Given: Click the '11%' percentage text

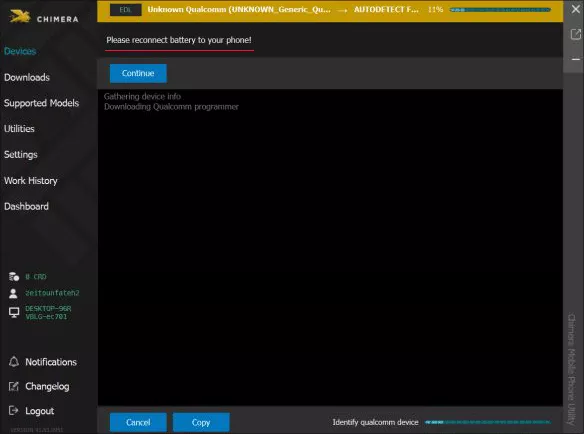Looking at the screenshot, I should [435, 9].
